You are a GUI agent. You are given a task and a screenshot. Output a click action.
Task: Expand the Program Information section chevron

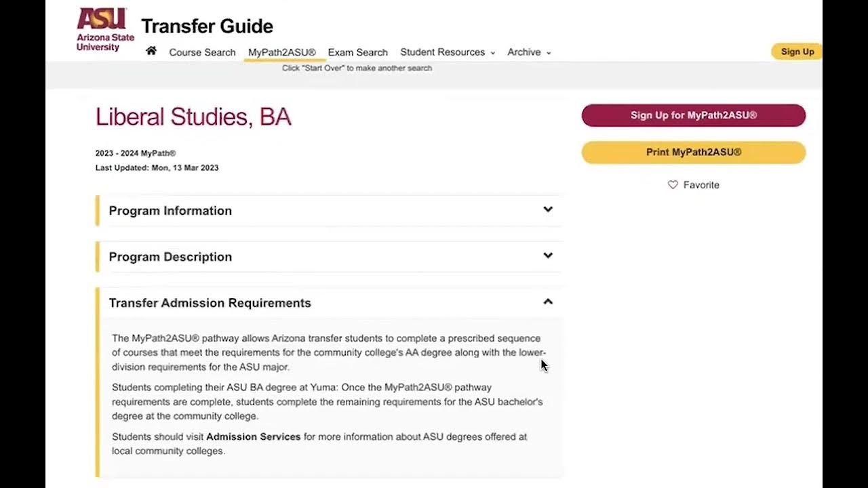coord(548,209)
